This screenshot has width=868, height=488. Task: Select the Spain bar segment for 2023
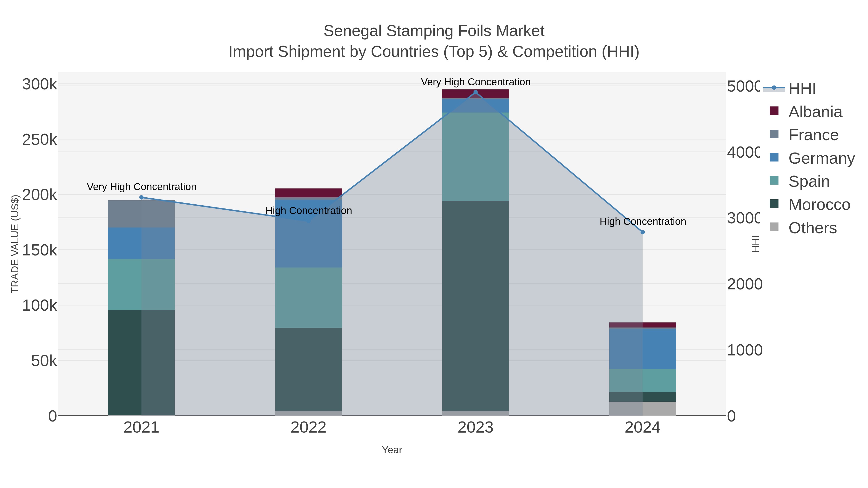pyautogui.click(x=475, y=157)
